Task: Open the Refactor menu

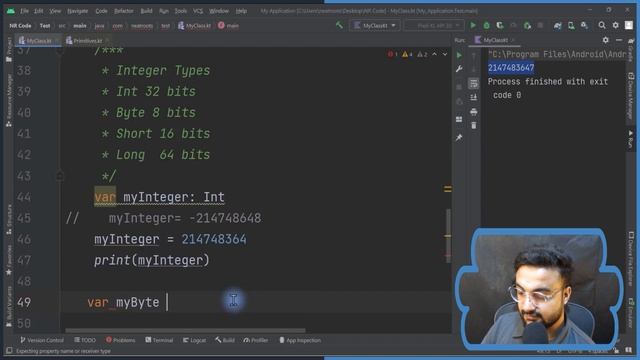Action: click(x=124, y=11)
